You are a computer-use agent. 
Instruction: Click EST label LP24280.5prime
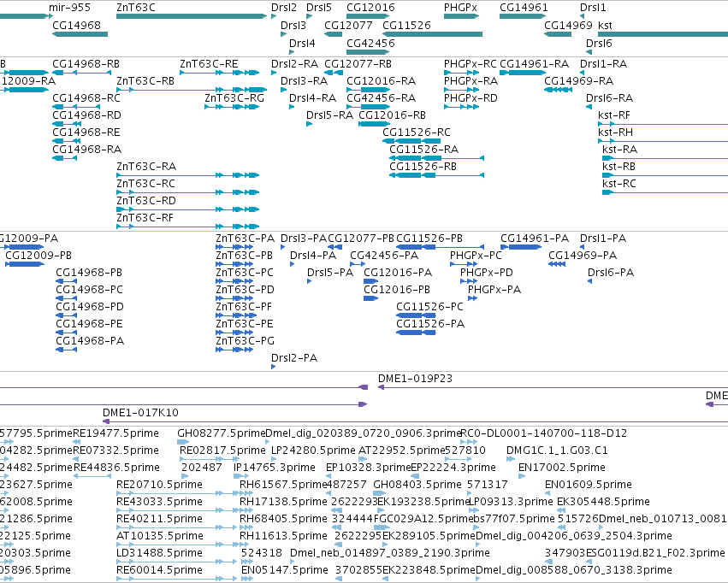pos(313,450)
